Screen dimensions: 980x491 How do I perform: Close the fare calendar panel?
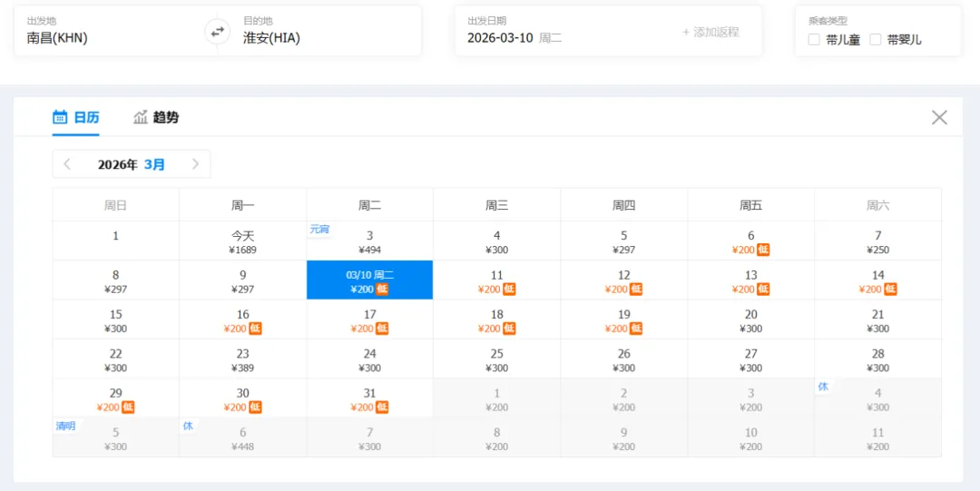pyautogui.click(x=939, y=118)
